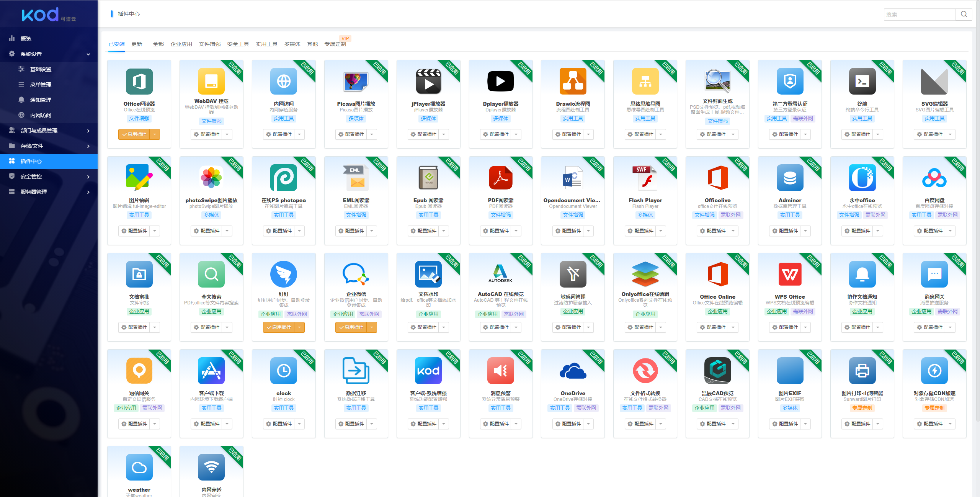Click the photoSwipe图片播放 flower icon
This screenshot has width=980, height=497.
click(x=211, y=178)
